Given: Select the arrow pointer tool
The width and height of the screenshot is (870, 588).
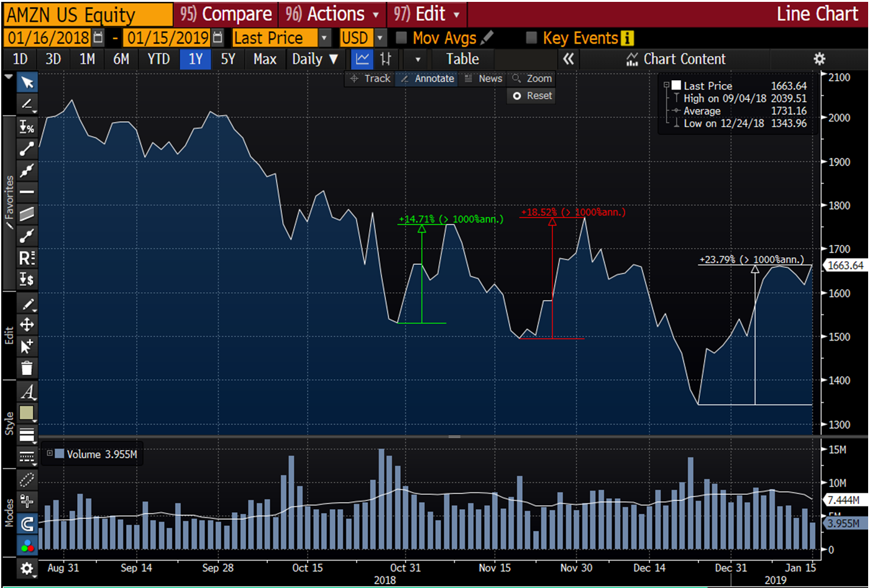Looking at the screenshot, I should 27,83.
